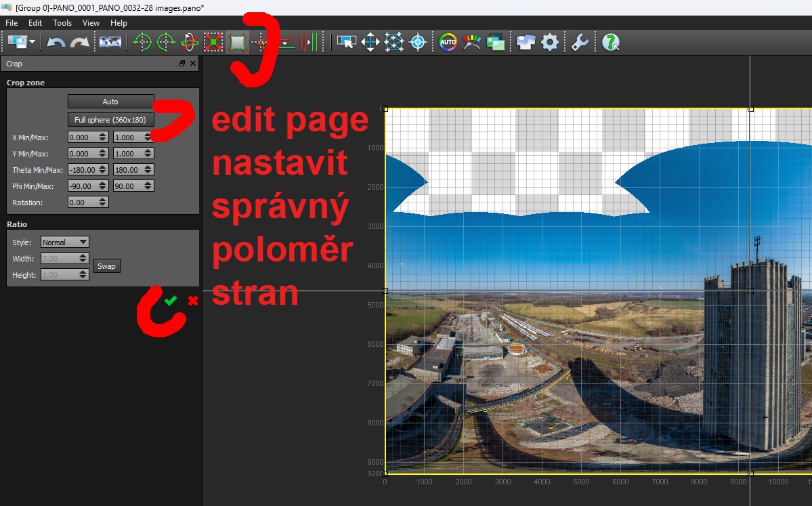The height and width of the screenshot is (506, 812).
Task: Click the AUTO color correction wheel icon
Action: 448,43
